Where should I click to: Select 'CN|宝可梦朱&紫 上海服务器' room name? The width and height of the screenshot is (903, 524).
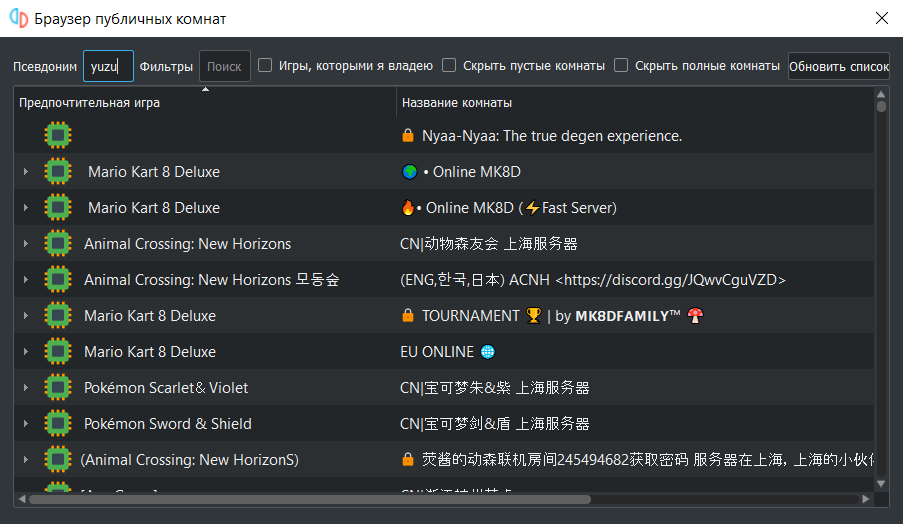point(495,388)
